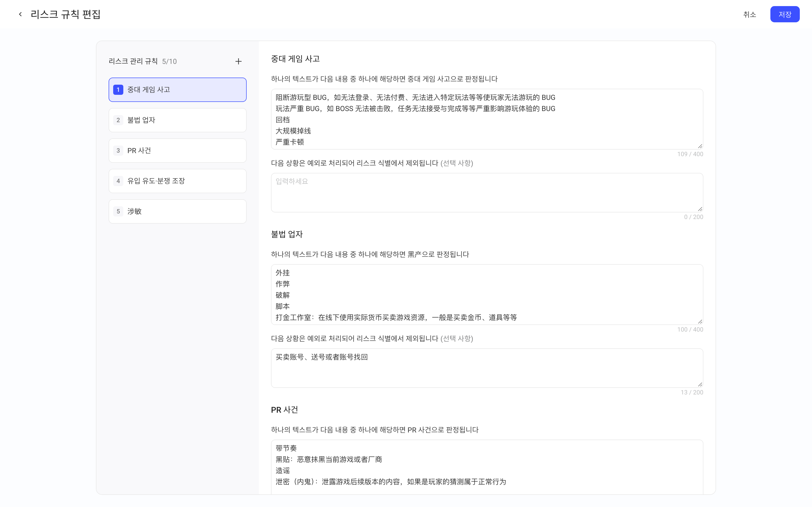Grab resize handle of empty exception field
Image resolution: width=812 pixels, height=507 pixels.
click(x=700, y=209)
